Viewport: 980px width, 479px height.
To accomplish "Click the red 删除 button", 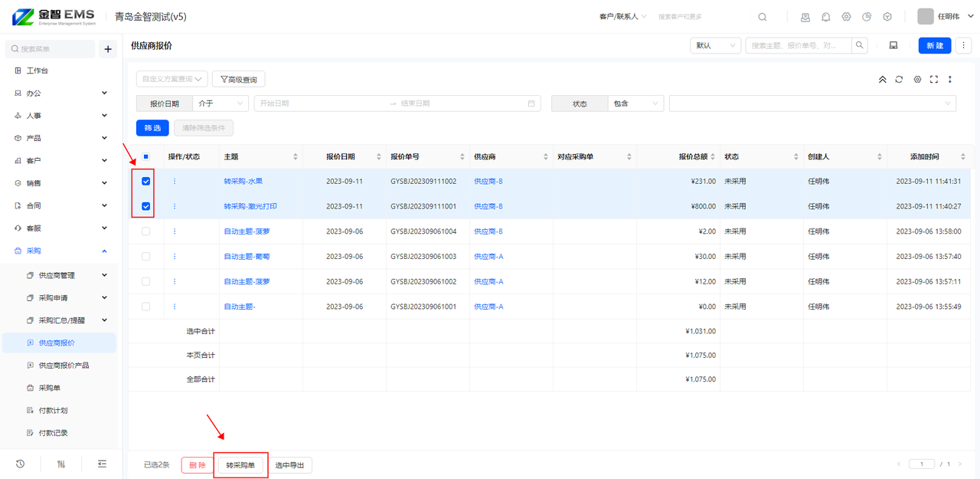I will (197, 465).
